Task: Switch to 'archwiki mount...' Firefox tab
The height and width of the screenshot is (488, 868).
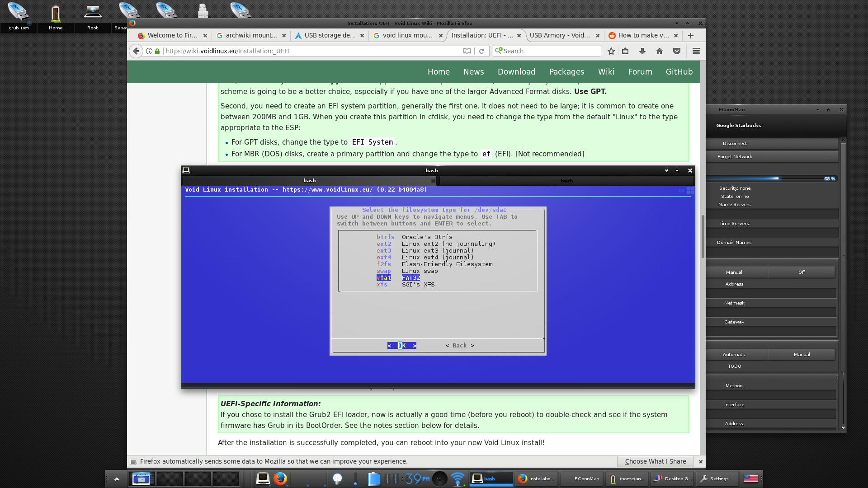Action: [251, 35]
